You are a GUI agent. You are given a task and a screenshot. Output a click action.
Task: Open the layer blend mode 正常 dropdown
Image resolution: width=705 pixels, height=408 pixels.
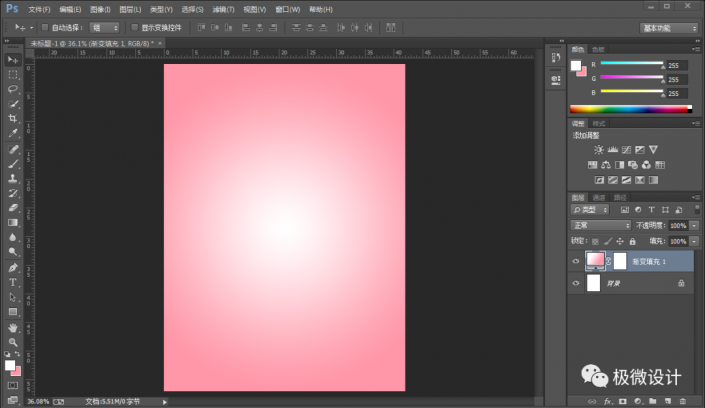click(599, 226)
